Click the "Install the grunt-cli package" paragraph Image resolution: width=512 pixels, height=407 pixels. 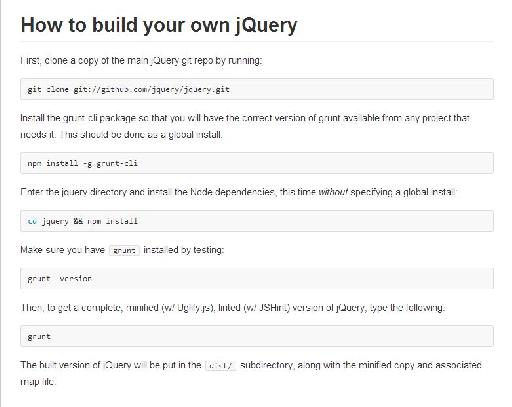pyautogui.click(x=245, y=126)
